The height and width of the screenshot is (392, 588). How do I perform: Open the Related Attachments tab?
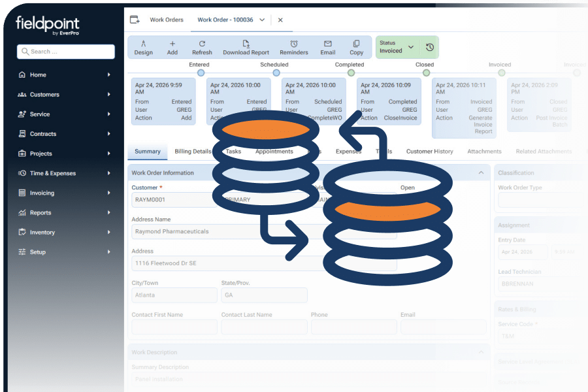click(x=544, y=151)
